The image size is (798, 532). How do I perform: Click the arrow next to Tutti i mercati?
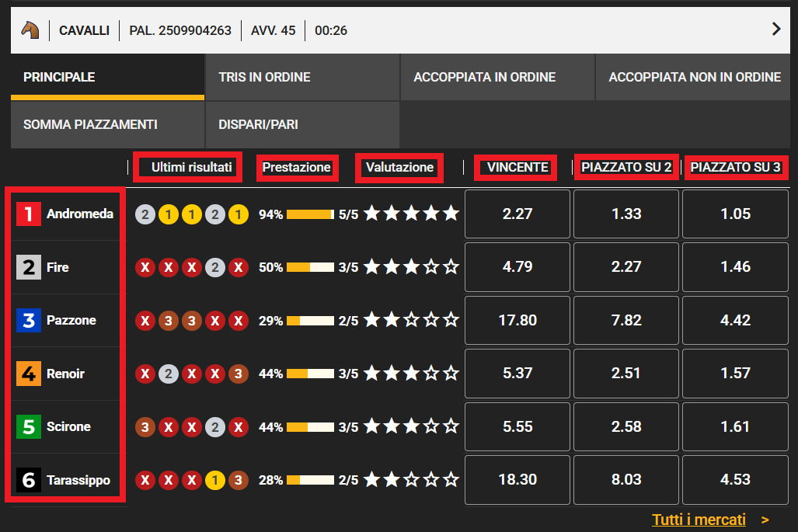[765, 520]
